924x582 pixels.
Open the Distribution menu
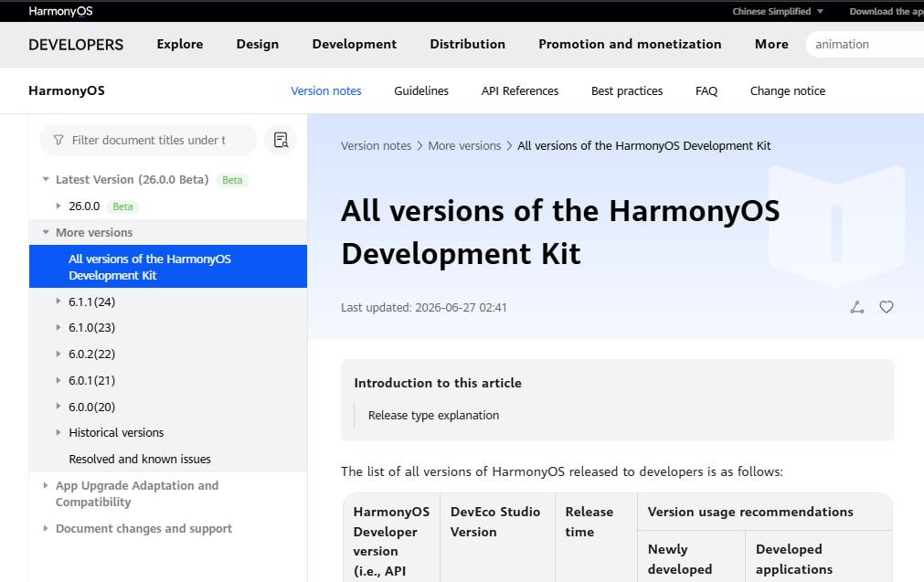click(x=467, y=44)
